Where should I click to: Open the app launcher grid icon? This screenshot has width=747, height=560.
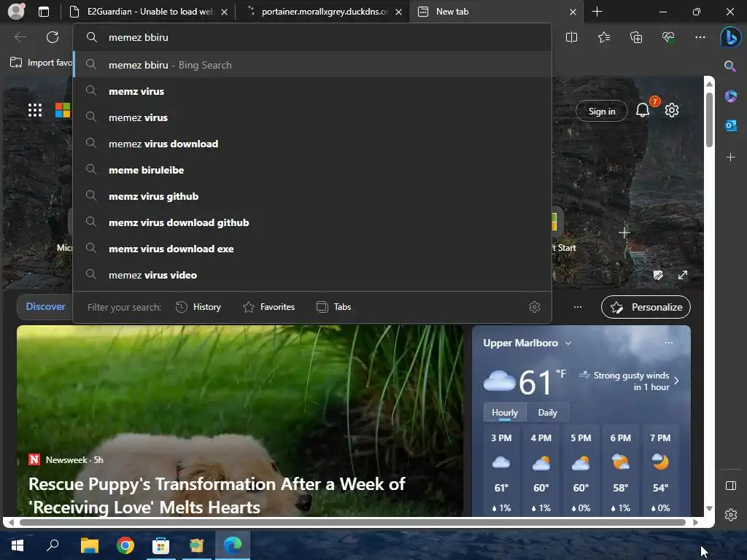pyautogui.click(x=35, y=110)
